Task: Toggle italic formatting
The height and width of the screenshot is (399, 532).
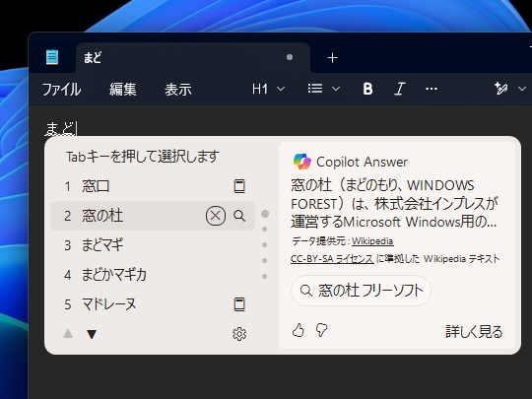Action: (x=400, y=89)
